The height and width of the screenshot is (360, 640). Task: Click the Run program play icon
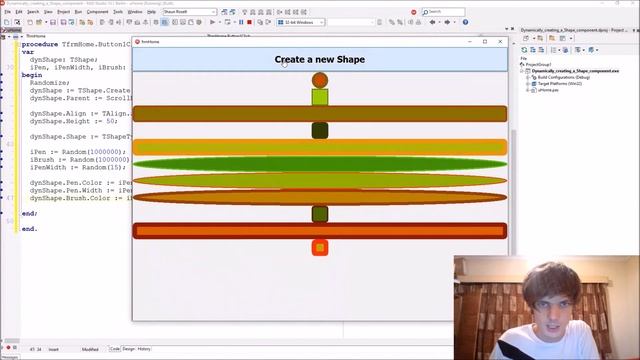click(x=212, y=22)
